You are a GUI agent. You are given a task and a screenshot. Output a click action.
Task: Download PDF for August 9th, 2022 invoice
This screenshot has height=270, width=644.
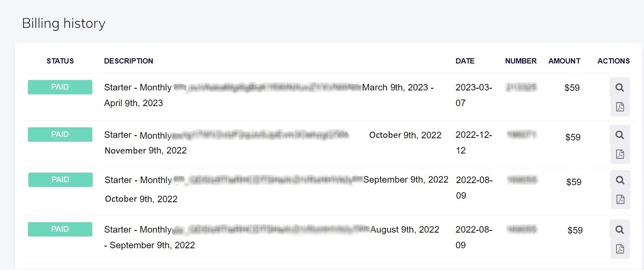point(620,249)
